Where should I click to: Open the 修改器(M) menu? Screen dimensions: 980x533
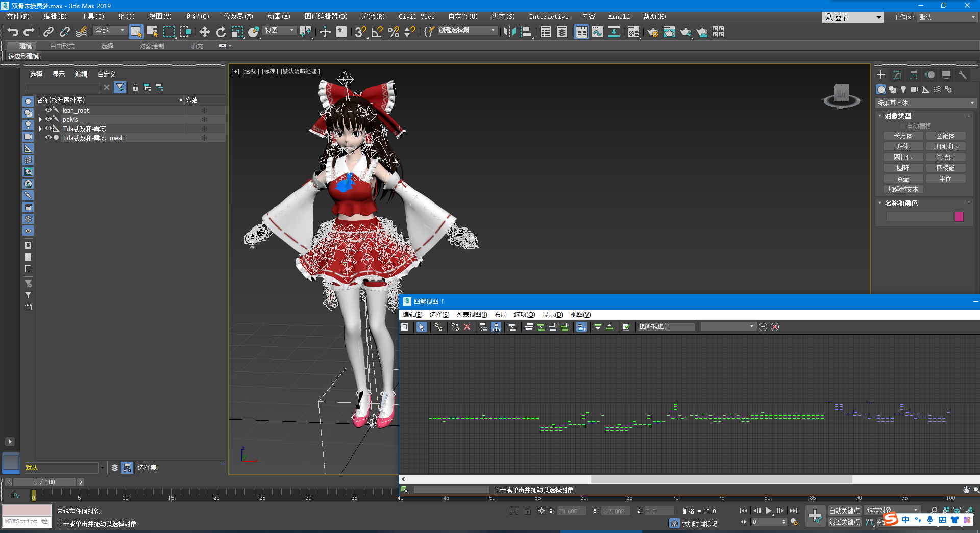(x=238, y=17)
